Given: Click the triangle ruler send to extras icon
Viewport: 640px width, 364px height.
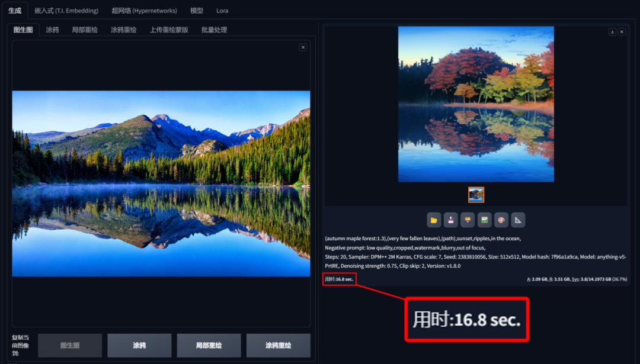Looking at the screenshot, I should coord(517,220).
